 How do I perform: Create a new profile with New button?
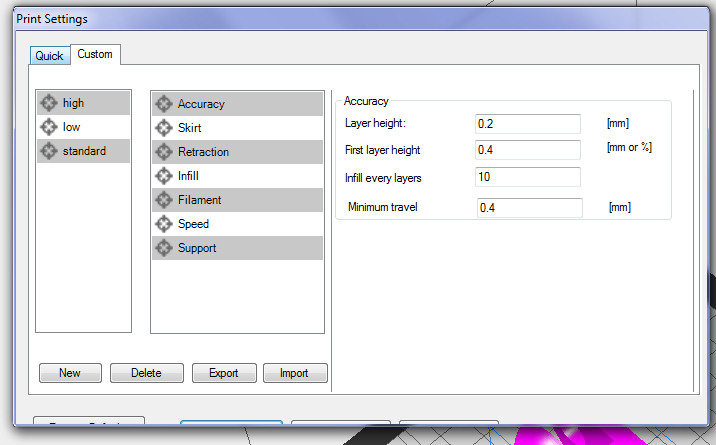click(x=70, y=373)
